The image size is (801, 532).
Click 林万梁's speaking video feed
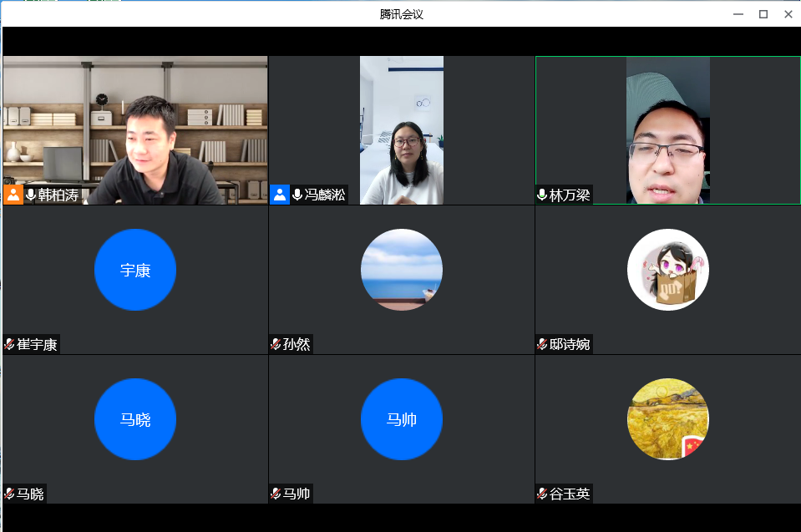click(668, 130)
